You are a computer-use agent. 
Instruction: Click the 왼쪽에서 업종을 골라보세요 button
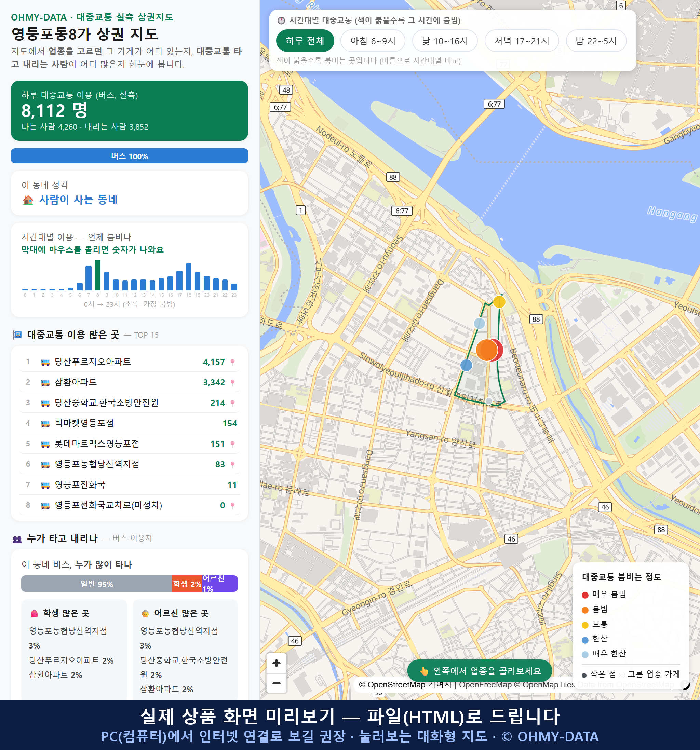click(x=480, y=671)
